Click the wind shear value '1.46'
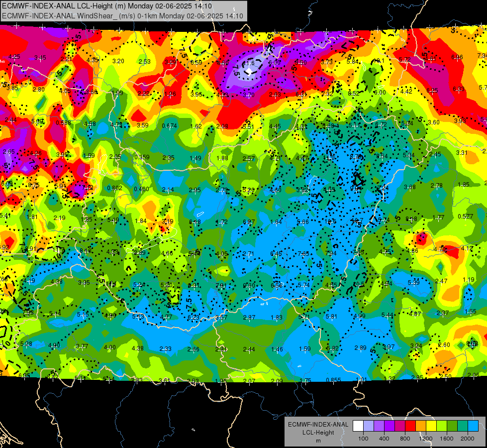The image size is (487, 448). pos(277,349)
